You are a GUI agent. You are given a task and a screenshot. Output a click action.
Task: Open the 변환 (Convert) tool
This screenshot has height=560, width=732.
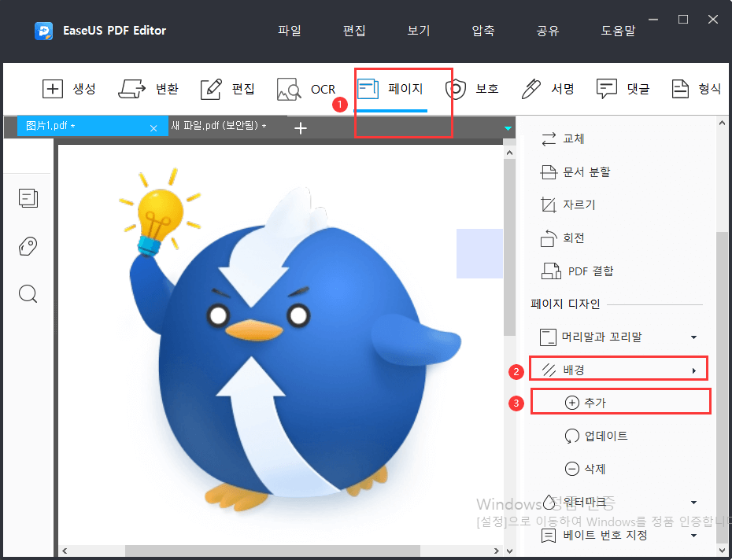pyautogui.click(x=148, y=89)
